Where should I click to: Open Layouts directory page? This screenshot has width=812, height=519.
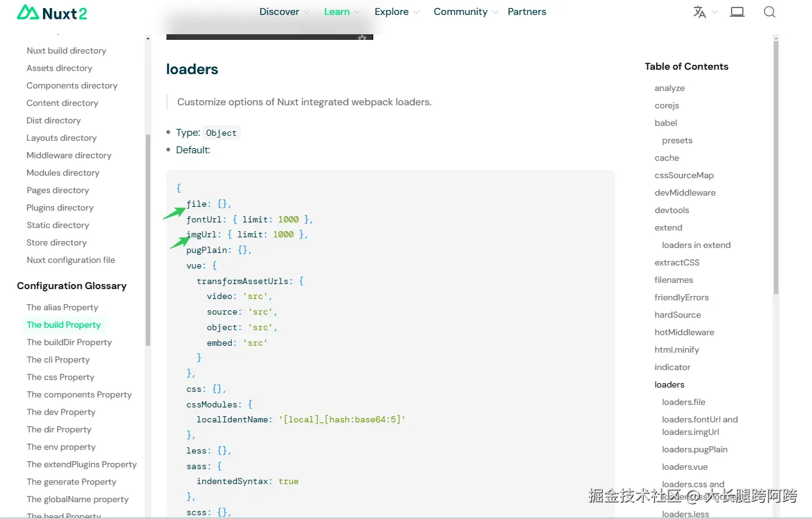(62, 138)
